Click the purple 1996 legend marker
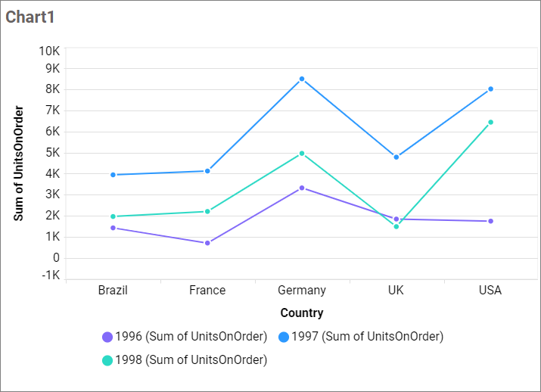541x392 pixels. click(x=107, y=337)
